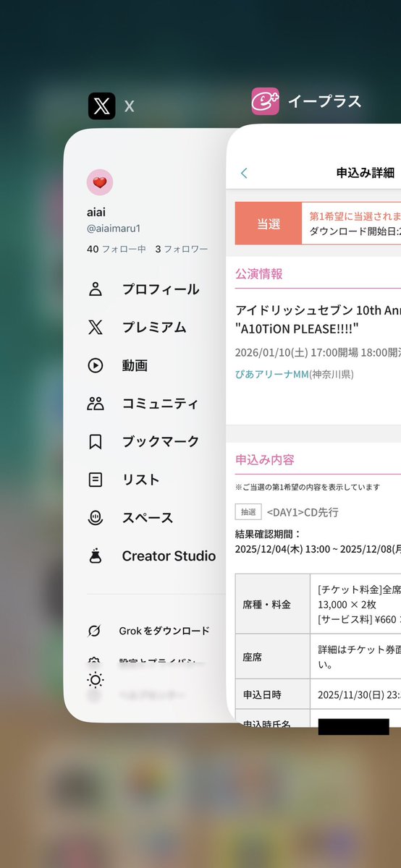Open ブックマーク in the X menu
The width and height of the screenshot is (401, 868).
tap(161, 442)
